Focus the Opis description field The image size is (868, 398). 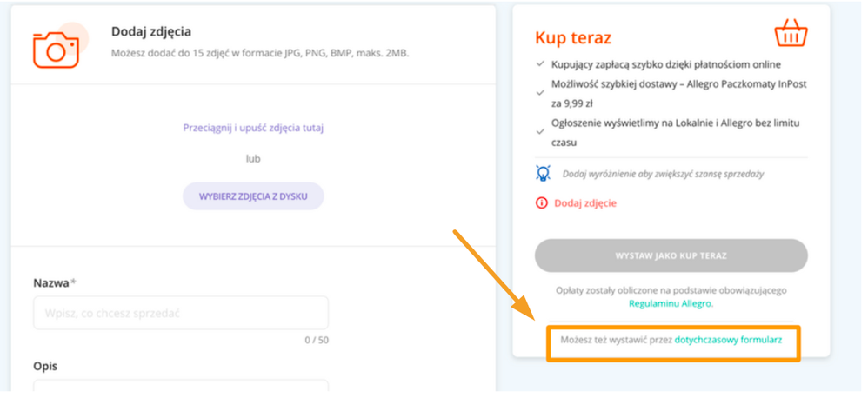[181, 387]
